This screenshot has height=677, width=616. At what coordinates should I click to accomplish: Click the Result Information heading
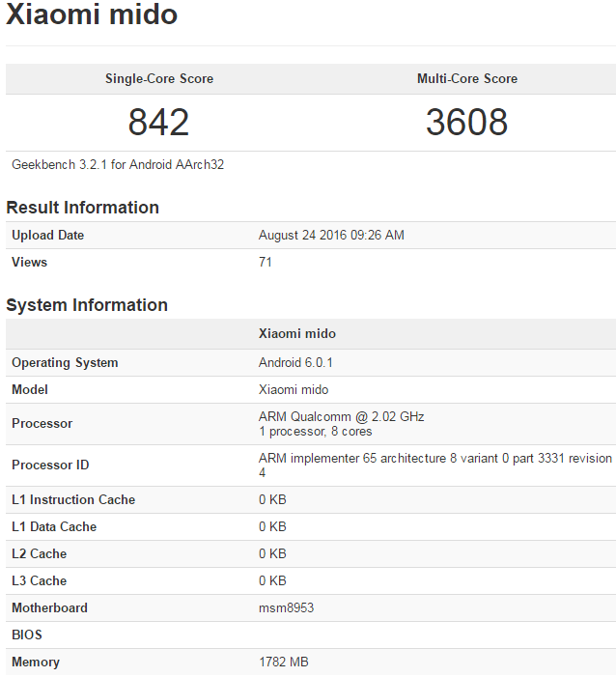point(82,208)
